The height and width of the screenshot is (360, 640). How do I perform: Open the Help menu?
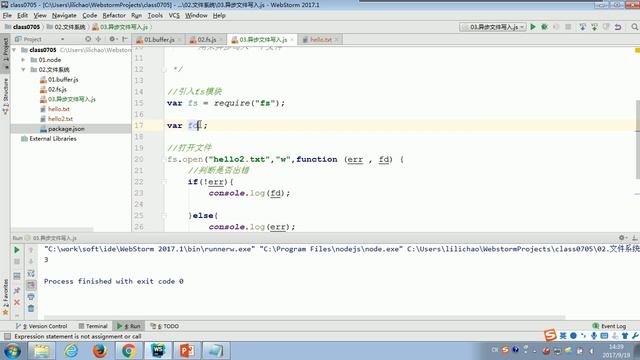tap(219, 16)
